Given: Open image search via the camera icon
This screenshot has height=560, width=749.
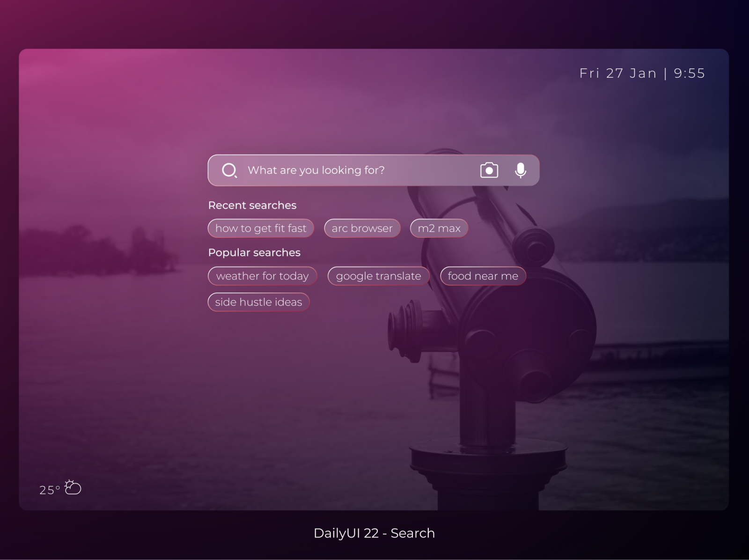Looking at the screenshot, I should [489, 170].
